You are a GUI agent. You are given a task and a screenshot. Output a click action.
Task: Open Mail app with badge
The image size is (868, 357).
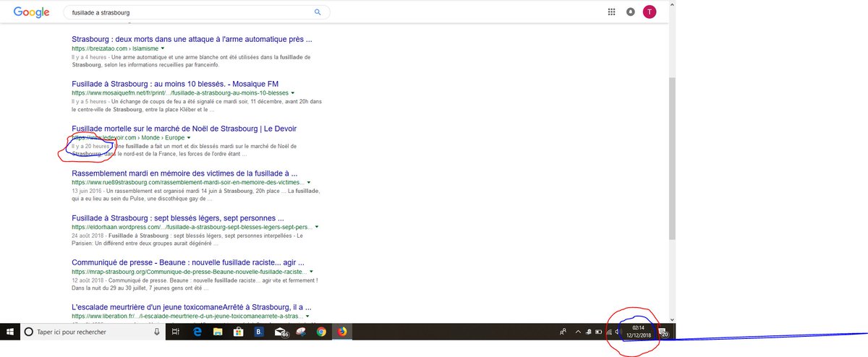(x=281, y=332)
